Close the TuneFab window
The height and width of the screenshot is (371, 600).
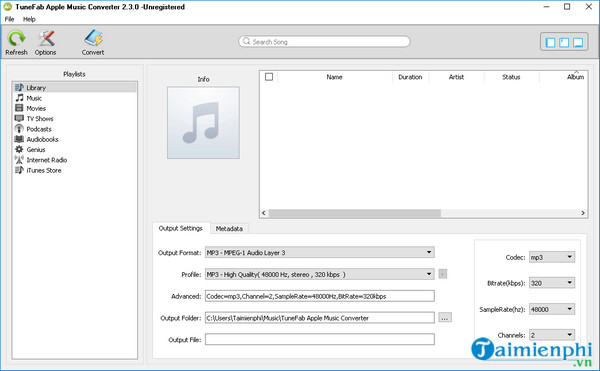click(589, 7)
